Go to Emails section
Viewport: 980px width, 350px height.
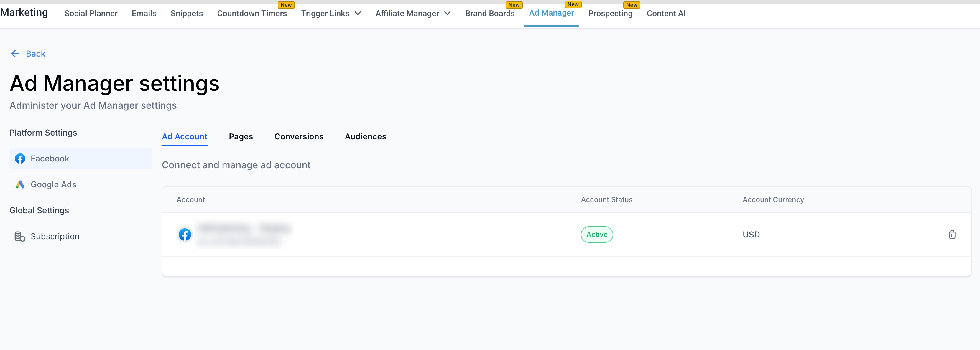[x=144, y=13]
